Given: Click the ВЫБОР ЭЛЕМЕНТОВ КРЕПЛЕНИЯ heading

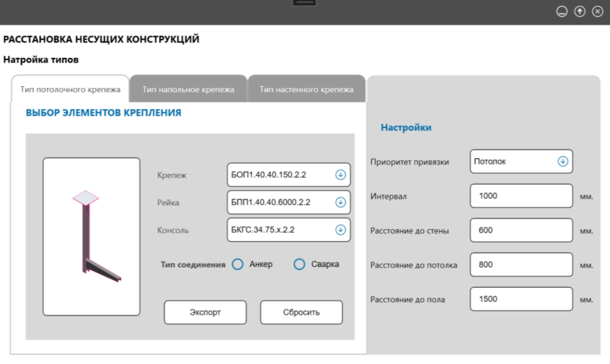Looking at the screenshot, I should pos(104,113).
